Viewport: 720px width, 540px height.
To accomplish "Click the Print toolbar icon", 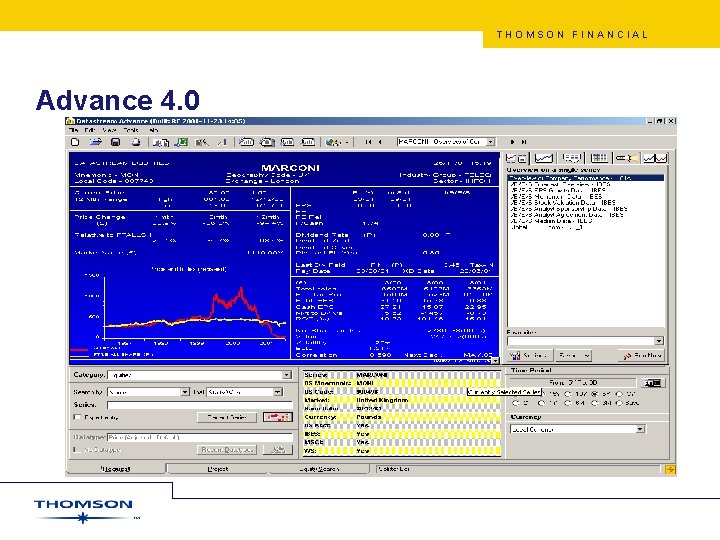I will click(x=136, y=142).
